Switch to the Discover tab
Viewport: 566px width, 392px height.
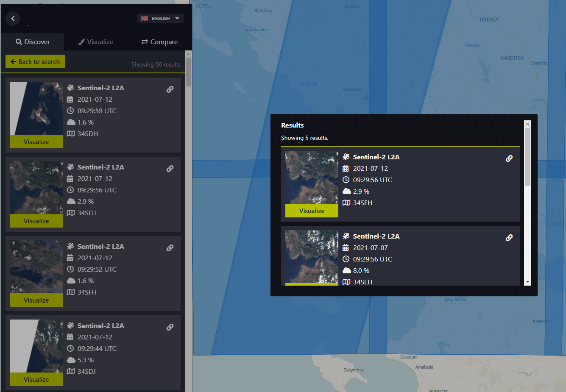pos(33,42)
